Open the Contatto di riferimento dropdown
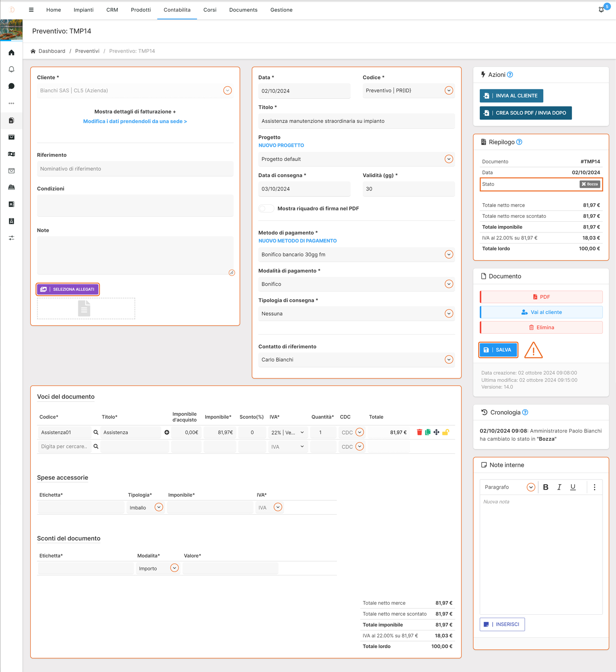The width and height of the screenshot is (616, 672). pyautogui.click(x=449, y=359)
